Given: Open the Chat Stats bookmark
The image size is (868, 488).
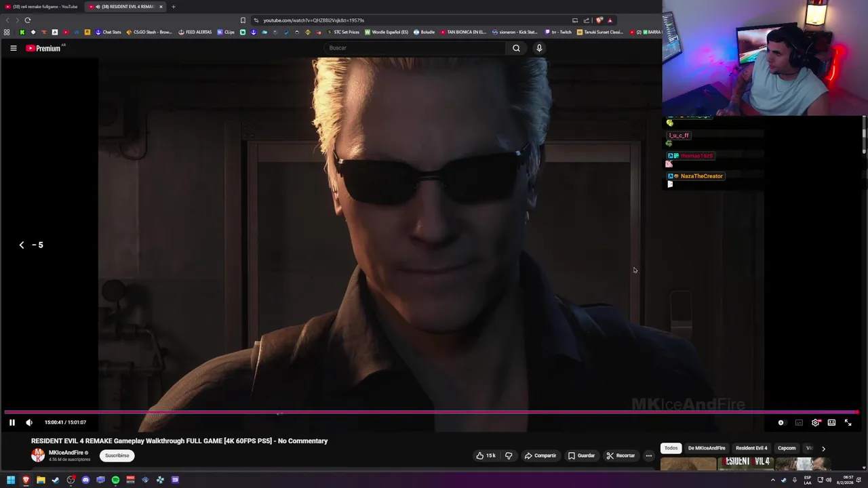Looking at the screenshot, I should 108,32.
